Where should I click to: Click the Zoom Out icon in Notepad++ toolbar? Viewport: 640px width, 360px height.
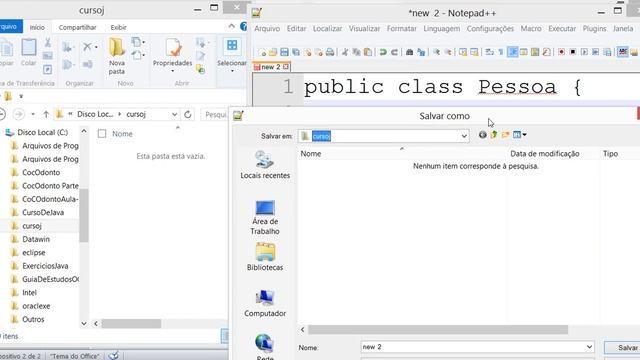448,52
